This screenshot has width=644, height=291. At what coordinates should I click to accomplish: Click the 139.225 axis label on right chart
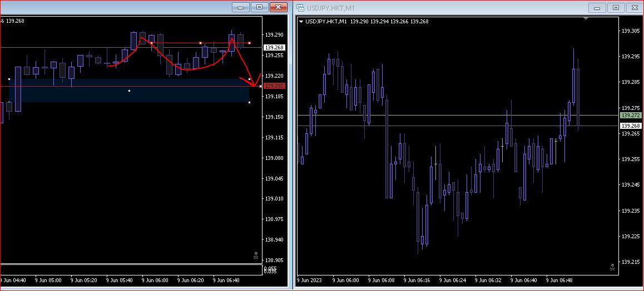(631, 236)
